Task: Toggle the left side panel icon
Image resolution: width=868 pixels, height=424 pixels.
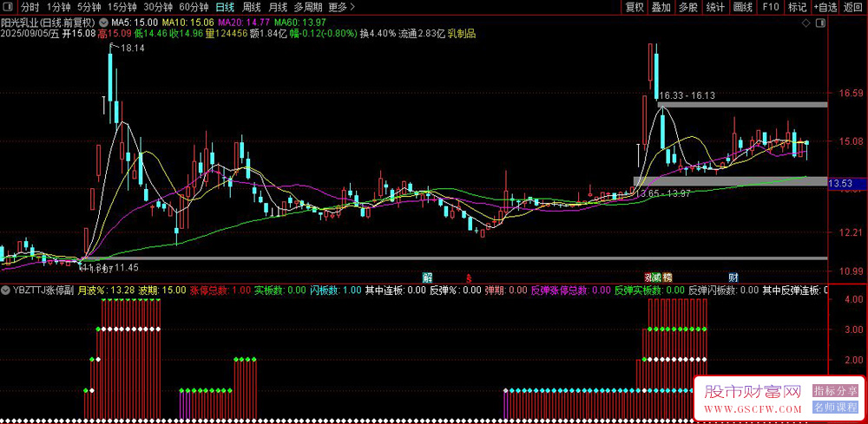Action: 9,7
